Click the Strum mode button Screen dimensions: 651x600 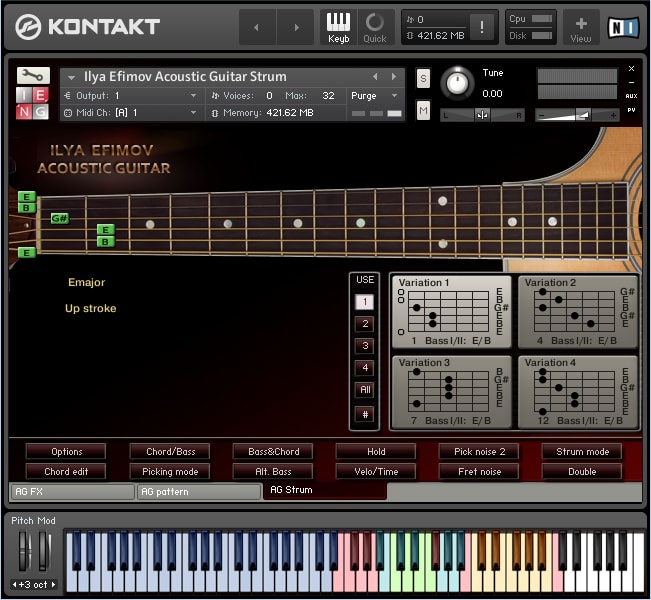(x=582, y=452)
